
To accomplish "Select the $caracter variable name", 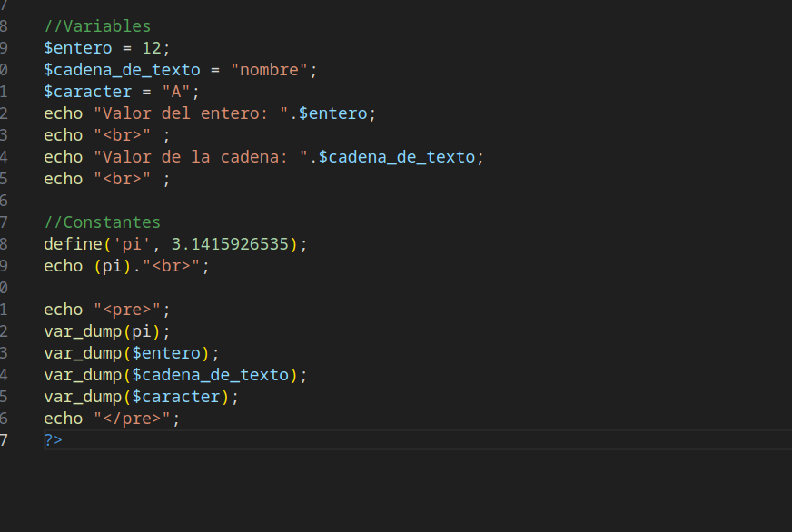I will coord(87,91).
